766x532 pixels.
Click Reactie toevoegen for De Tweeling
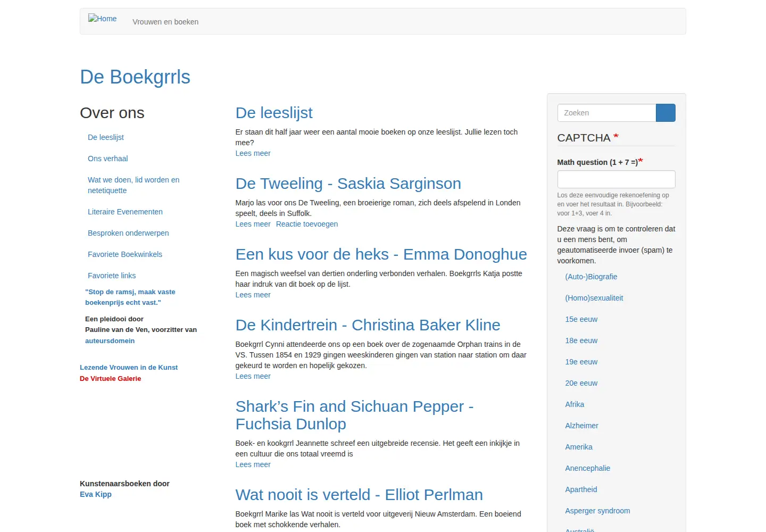point(307,224)
